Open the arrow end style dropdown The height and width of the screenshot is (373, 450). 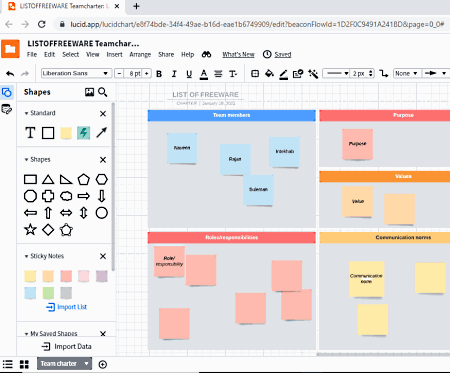(435, 73)
